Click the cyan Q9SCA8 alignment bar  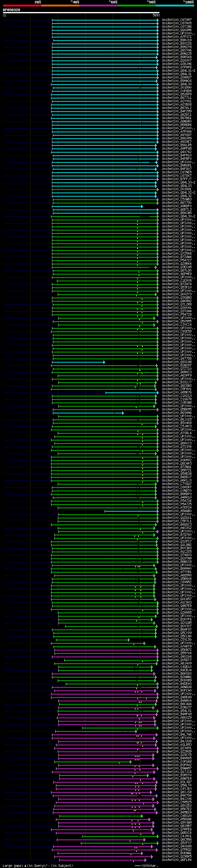click(x=79, y=362)
